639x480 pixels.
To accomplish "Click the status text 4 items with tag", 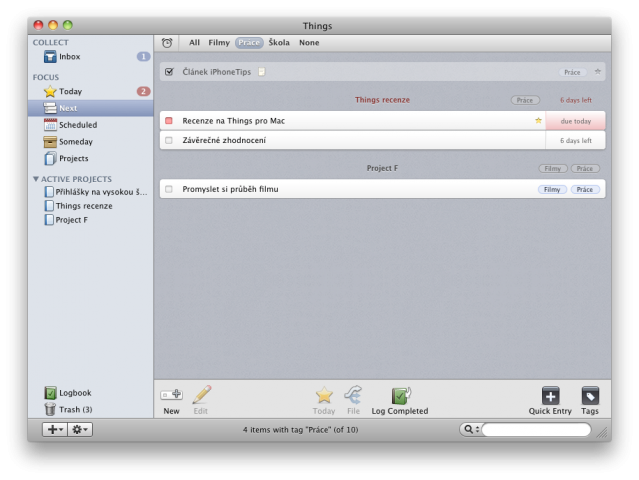I will (300, 429).
